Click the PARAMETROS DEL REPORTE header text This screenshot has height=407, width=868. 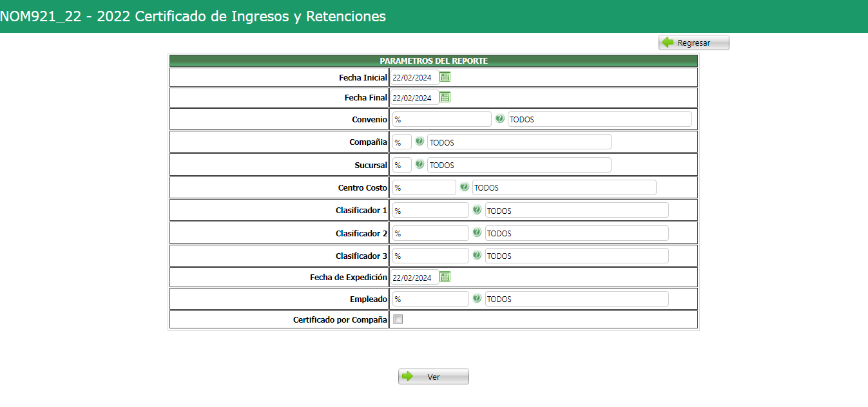point(434,61)
